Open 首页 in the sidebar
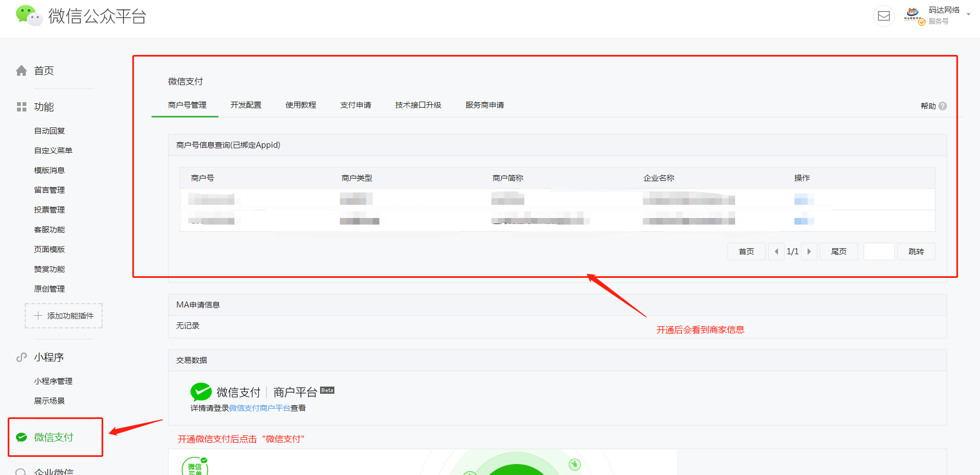Screen dimensions: 980x475 click(44, 70)
